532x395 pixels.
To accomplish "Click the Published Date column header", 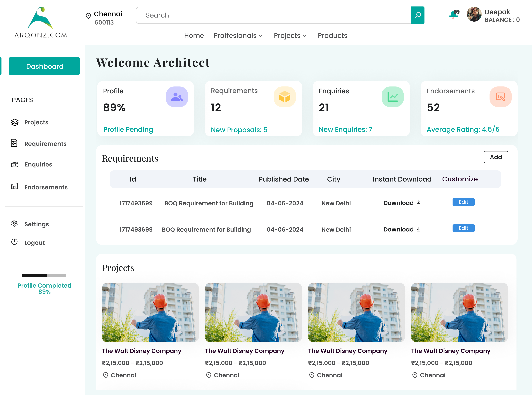I will click(284, 179).
